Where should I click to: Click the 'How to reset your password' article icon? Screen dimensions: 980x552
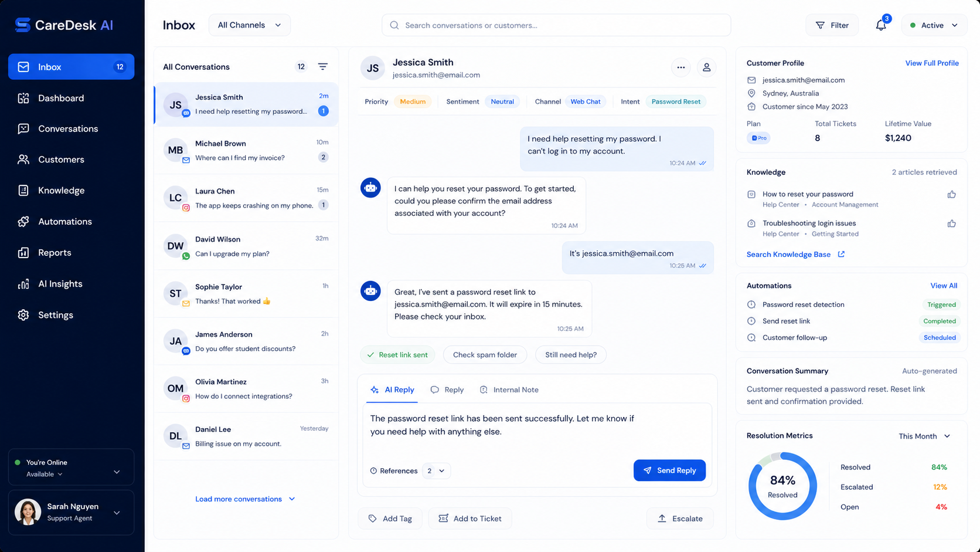pos(751,194)
